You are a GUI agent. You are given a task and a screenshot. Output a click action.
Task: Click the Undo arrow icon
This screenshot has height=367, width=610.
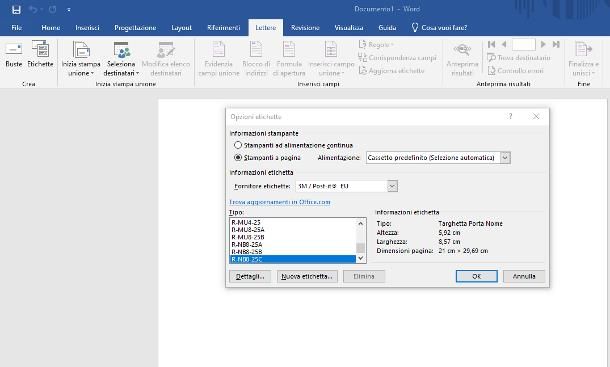(33, 9)
